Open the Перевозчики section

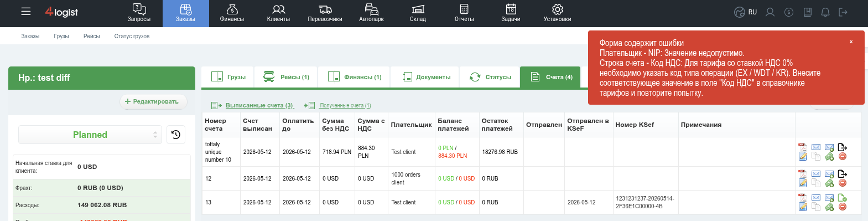pyautogui.click(x=325, y=13)
